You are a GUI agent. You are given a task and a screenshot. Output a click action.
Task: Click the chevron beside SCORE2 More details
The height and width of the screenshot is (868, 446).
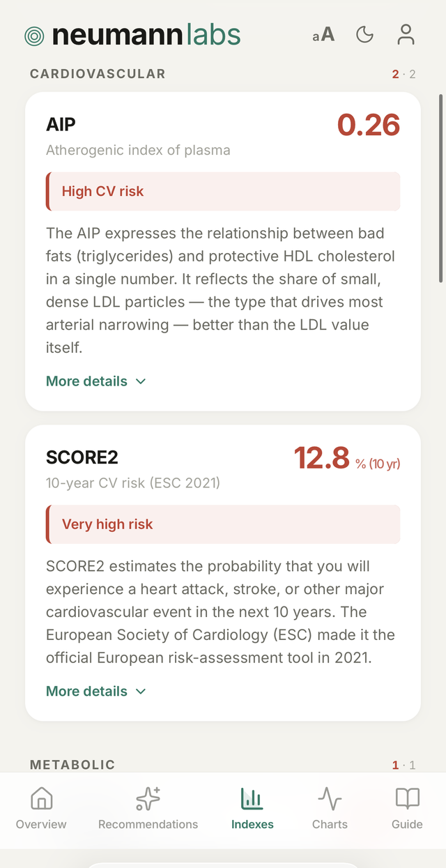pyautogui.click(x=141, y=692)
